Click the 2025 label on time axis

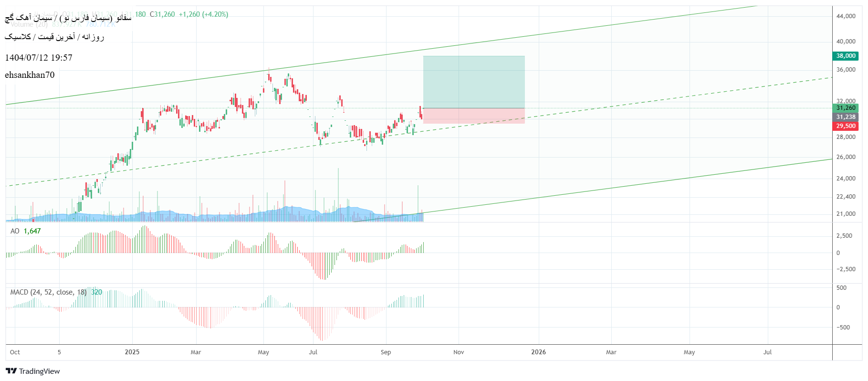point(132,352)
